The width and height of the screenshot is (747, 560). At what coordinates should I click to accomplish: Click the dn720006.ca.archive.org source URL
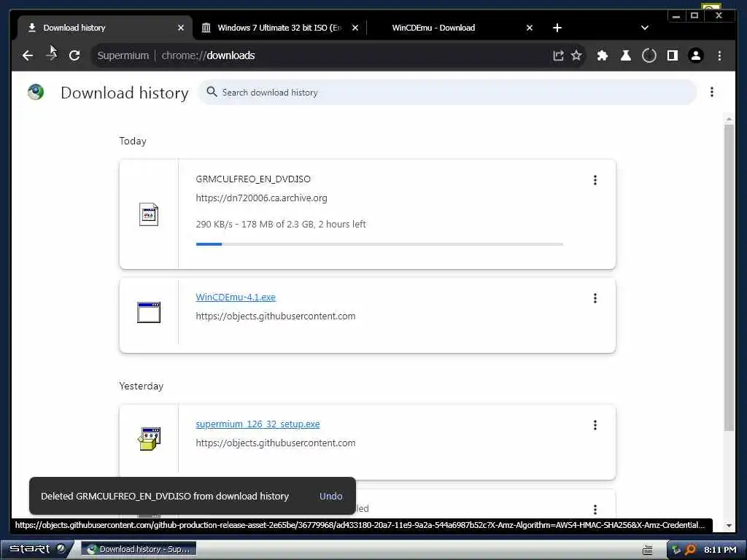click(262, 198)
